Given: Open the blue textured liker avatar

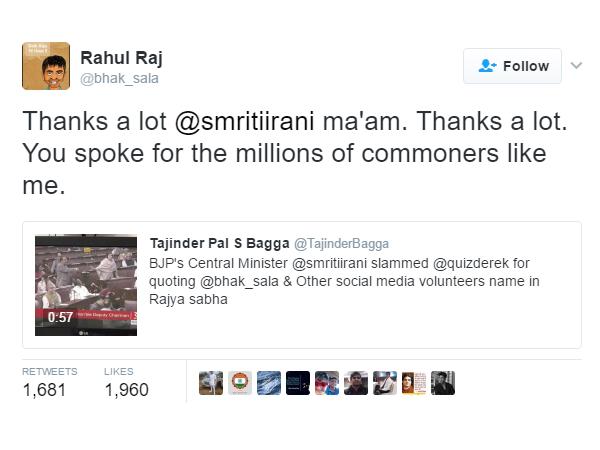Looking at the screenshot, I should pyautogui.click(x=269, y=383).
